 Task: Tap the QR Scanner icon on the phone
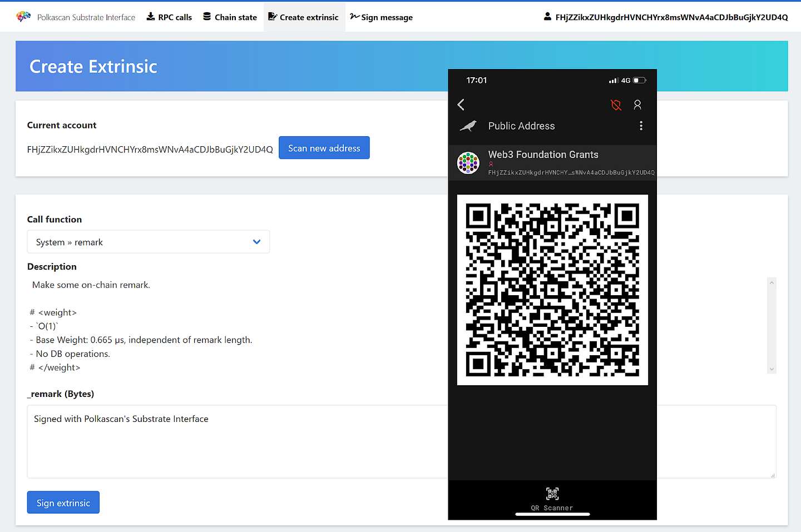pos(552,494)
